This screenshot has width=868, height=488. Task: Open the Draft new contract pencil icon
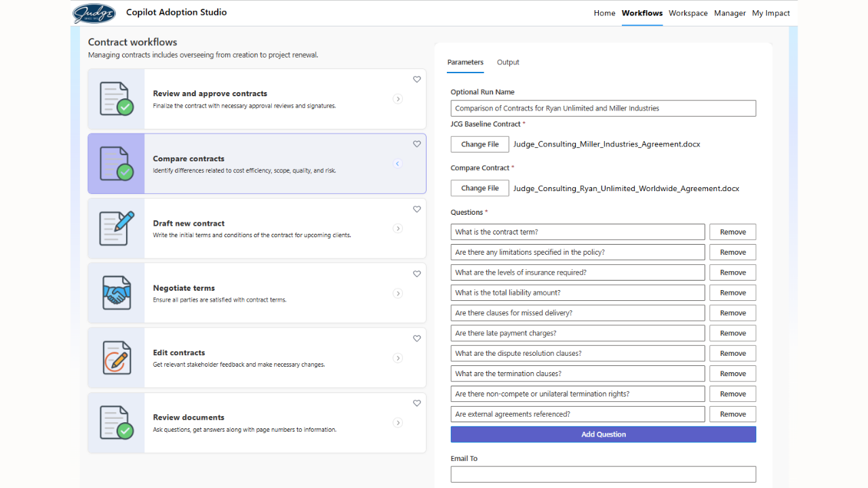click(116, 228)
